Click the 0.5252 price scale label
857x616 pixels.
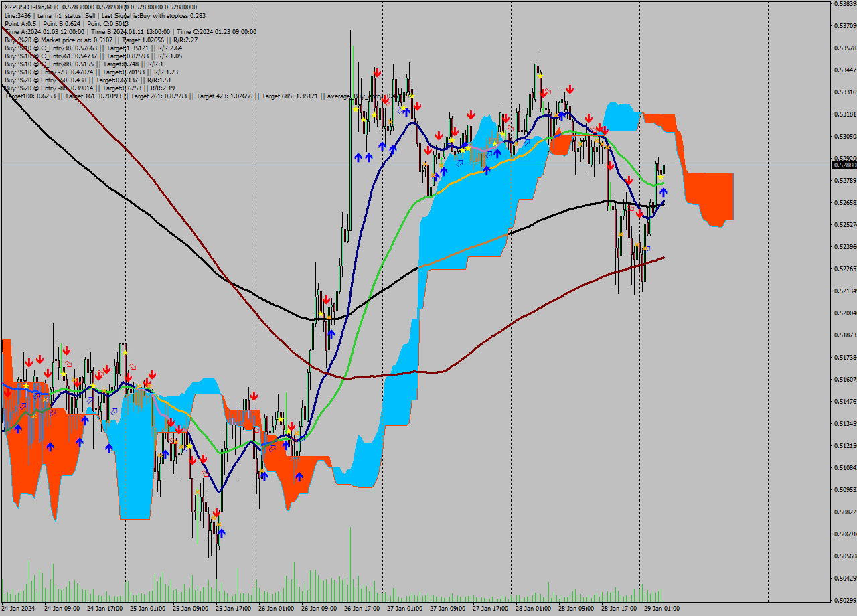click(846, 224)
